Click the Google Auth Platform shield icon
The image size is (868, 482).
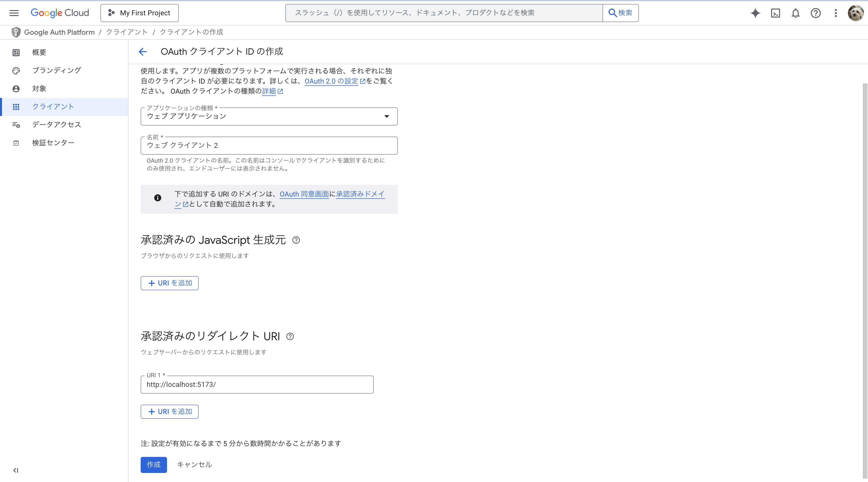16,32
